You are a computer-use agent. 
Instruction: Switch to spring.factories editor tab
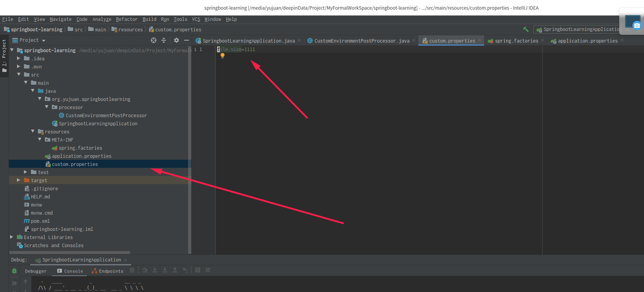pos(516,41)
